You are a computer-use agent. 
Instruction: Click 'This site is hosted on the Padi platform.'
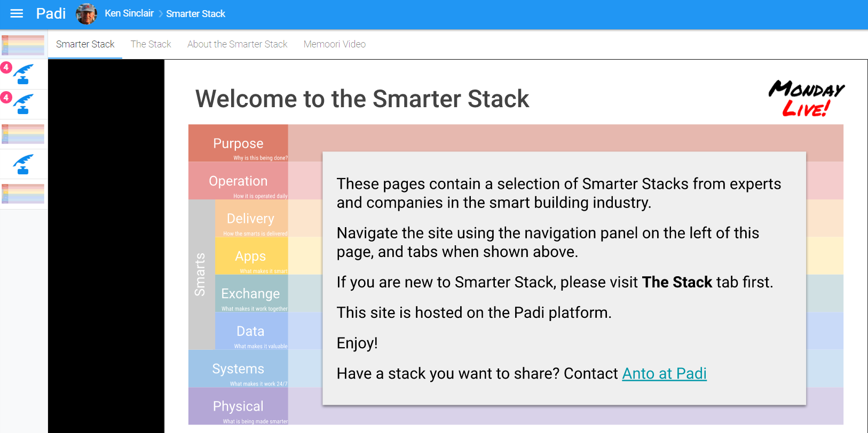[474, 312]
